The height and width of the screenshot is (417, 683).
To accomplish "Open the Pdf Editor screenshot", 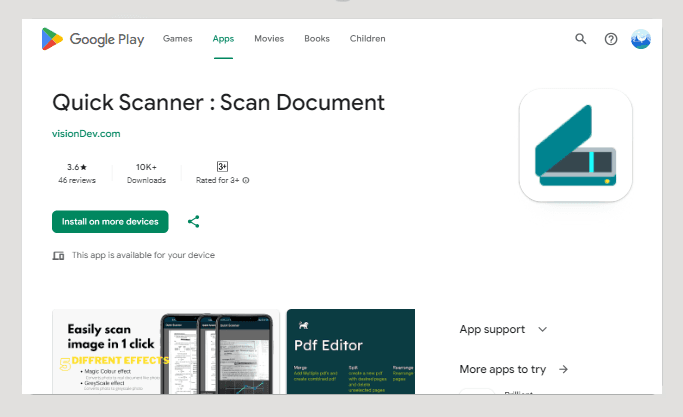I will 351,352.
